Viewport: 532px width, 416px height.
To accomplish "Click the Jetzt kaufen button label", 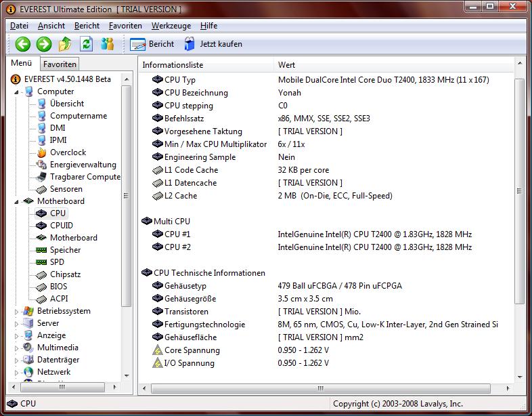I will coord(221,44).
